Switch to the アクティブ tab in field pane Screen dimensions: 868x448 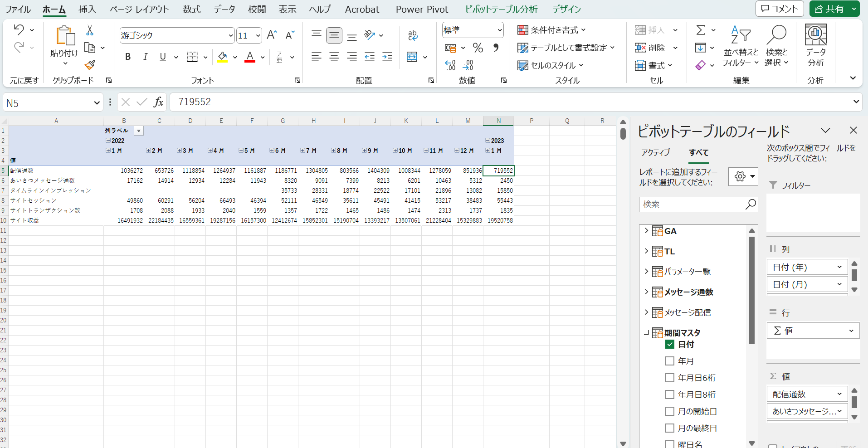click(655, 152)
